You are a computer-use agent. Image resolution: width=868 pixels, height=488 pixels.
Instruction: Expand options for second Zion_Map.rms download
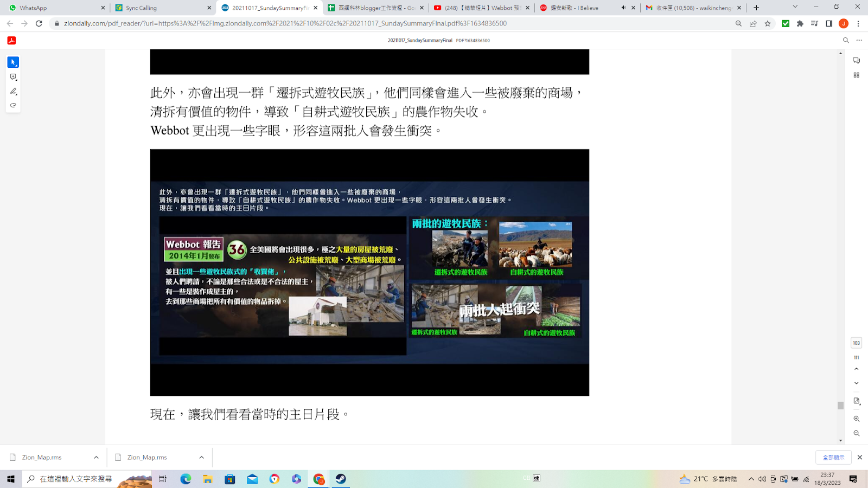coord(201,457)
